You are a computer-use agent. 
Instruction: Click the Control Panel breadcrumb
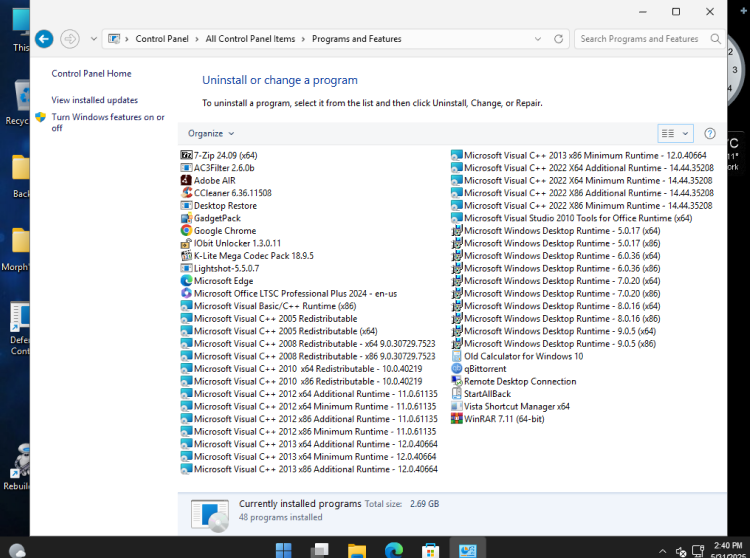[x=162, y=39]
